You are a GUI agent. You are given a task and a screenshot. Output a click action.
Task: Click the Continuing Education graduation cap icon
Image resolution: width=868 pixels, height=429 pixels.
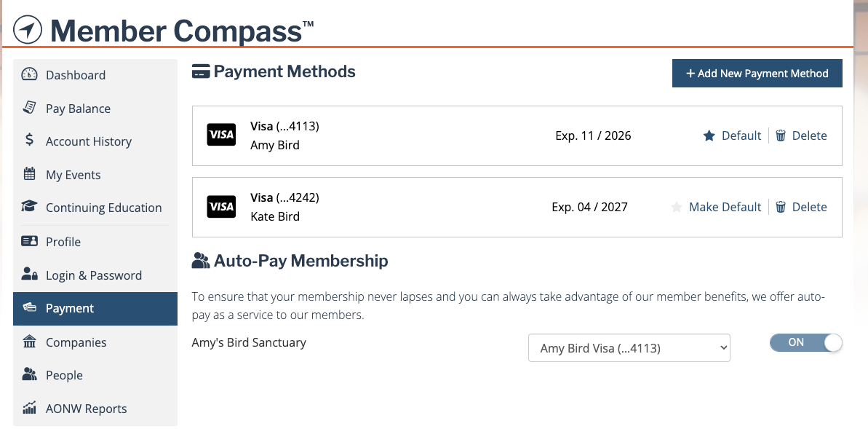pyautogui.click(x=29, y=207)
